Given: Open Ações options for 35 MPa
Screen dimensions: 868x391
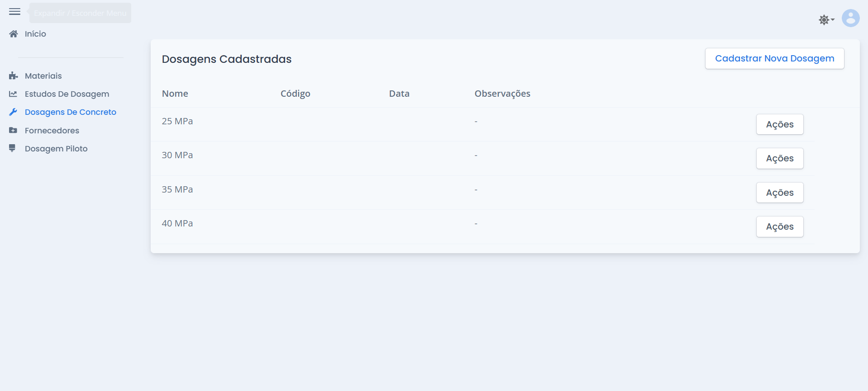Looking at the screenshot, I should pos(779,193).
